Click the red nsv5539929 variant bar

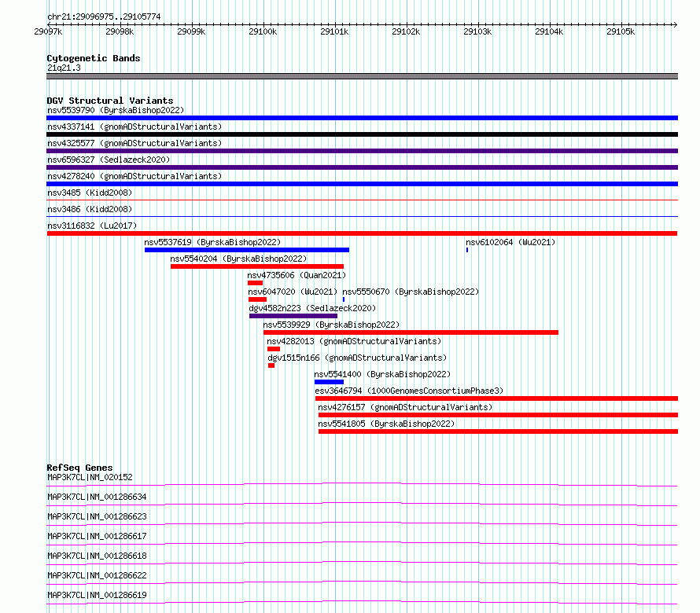[x=411, y=332]
